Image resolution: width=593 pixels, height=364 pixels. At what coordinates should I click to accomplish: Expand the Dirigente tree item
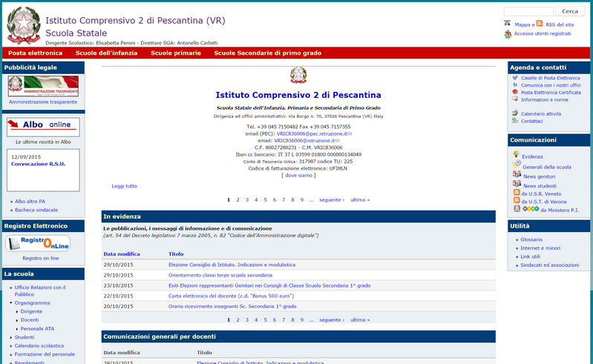(x=17, y=312)
